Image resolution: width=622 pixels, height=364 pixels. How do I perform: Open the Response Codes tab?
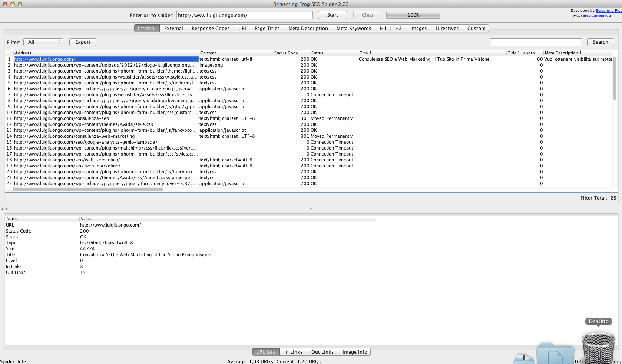(211, 29)
